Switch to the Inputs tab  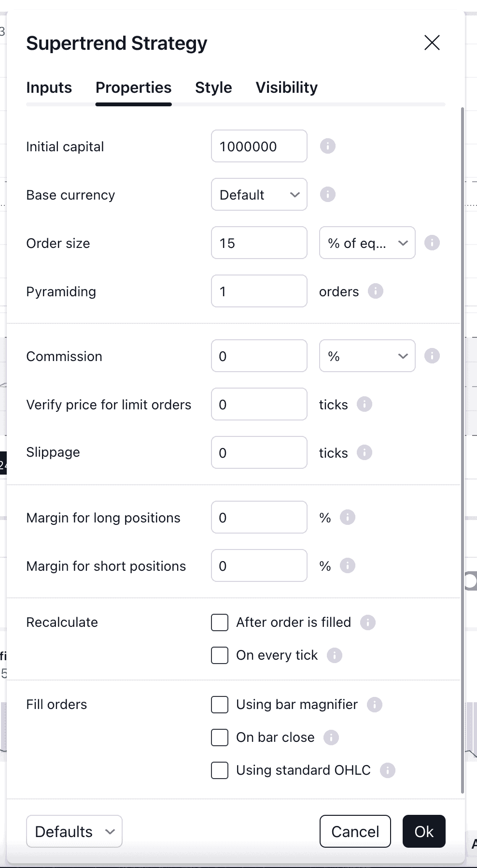point(49,87)
